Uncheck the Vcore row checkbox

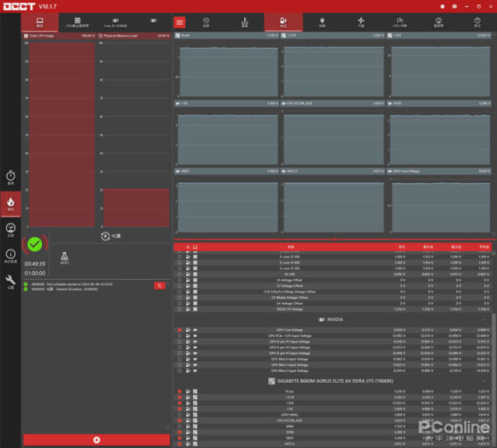coord(180,391)
